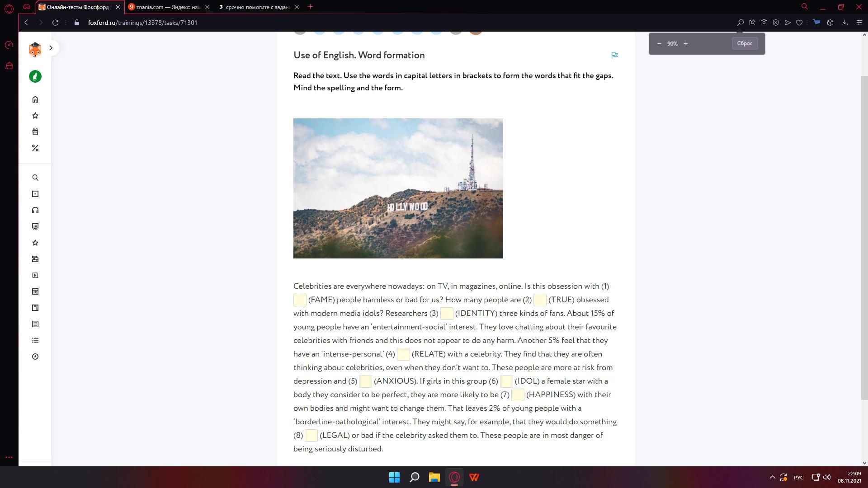Open the calendar icon in Foxford sidebar
The width and height of the screenshot is (868, 488).
point(35,291)
